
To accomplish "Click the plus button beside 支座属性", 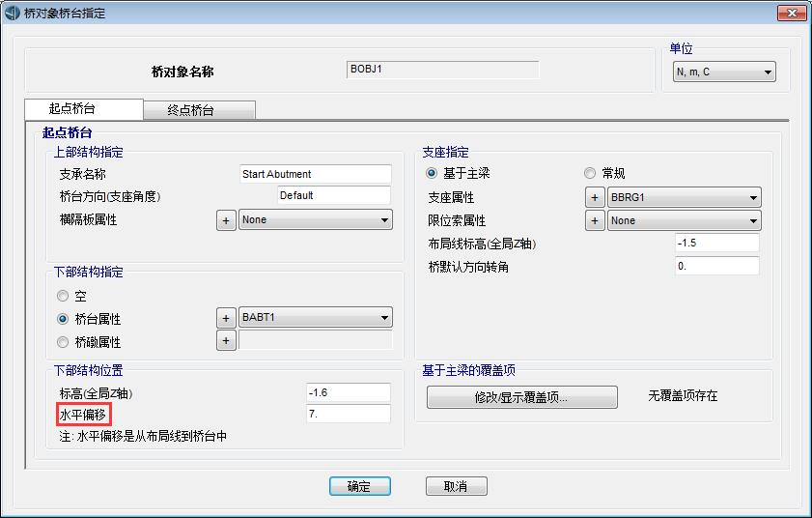I will [x=596, y=197].
